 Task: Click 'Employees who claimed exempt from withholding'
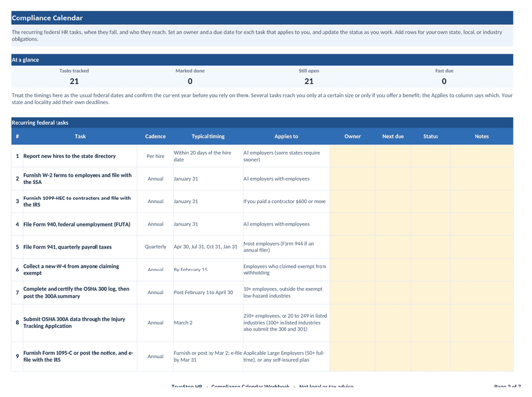[x=285, y=270]
